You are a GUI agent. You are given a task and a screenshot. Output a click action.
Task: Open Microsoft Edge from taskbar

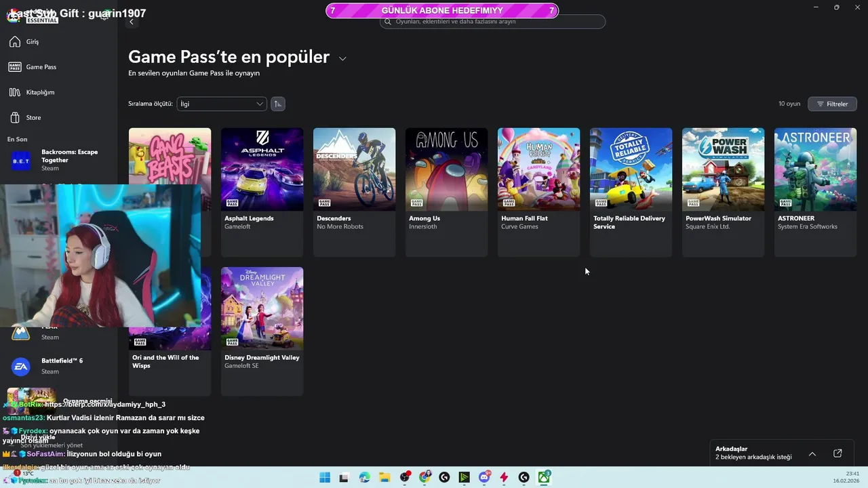coord(364,477)
